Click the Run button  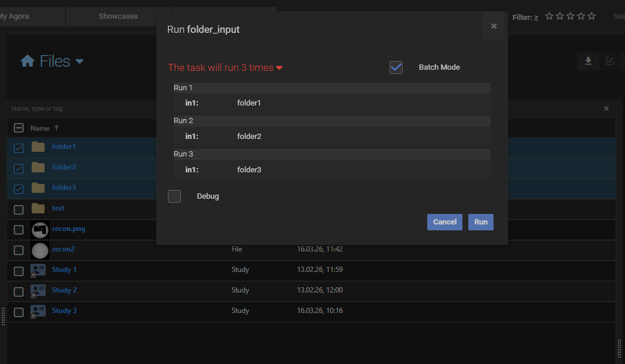481,222
